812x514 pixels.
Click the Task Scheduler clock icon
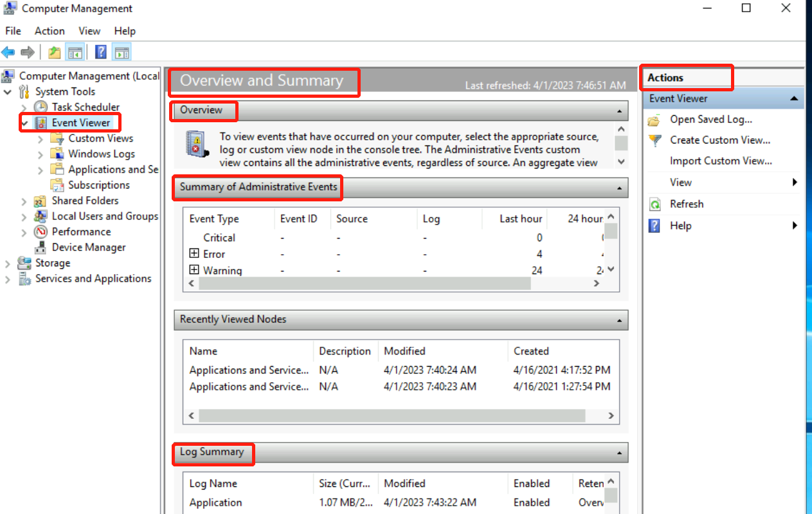coord(41,107)
